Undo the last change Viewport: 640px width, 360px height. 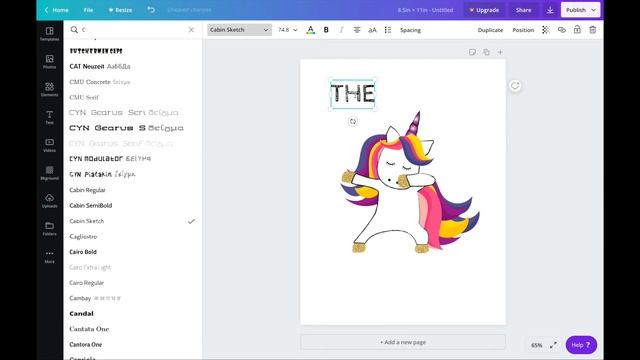coord(151,9)
